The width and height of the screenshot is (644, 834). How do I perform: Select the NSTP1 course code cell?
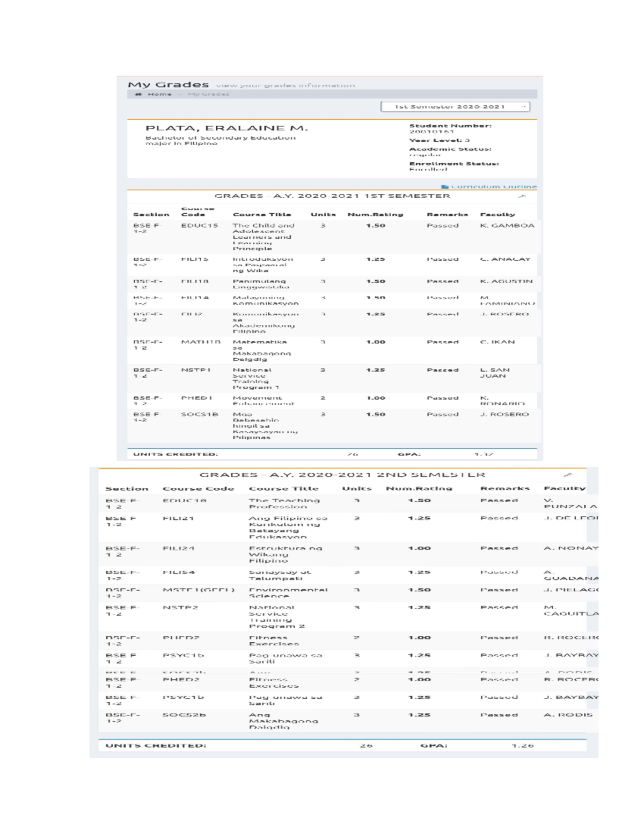click(x=196, y=370)
